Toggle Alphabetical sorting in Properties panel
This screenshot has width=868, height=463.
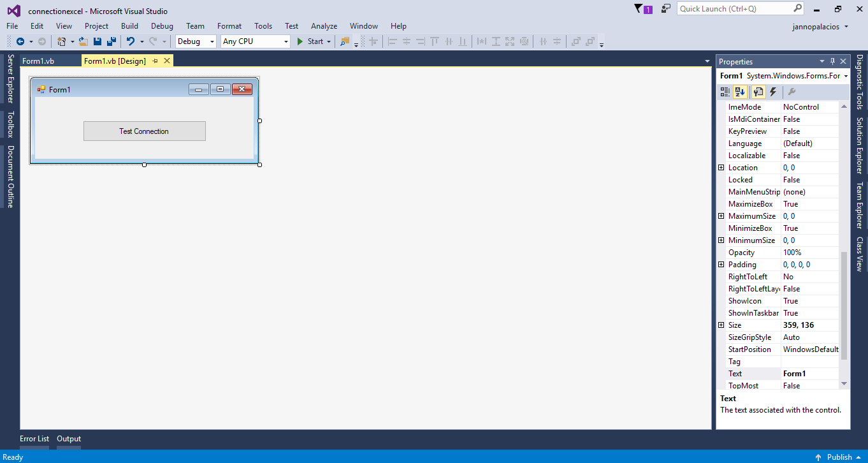740,92
